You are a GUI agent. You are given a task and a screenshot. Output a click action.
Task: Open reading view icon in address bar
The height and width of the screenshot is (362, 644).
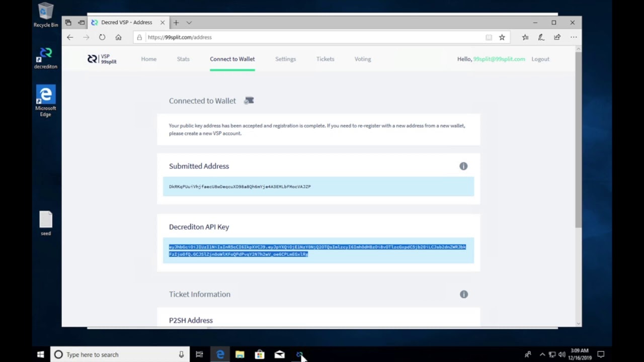tap(489, 37)
